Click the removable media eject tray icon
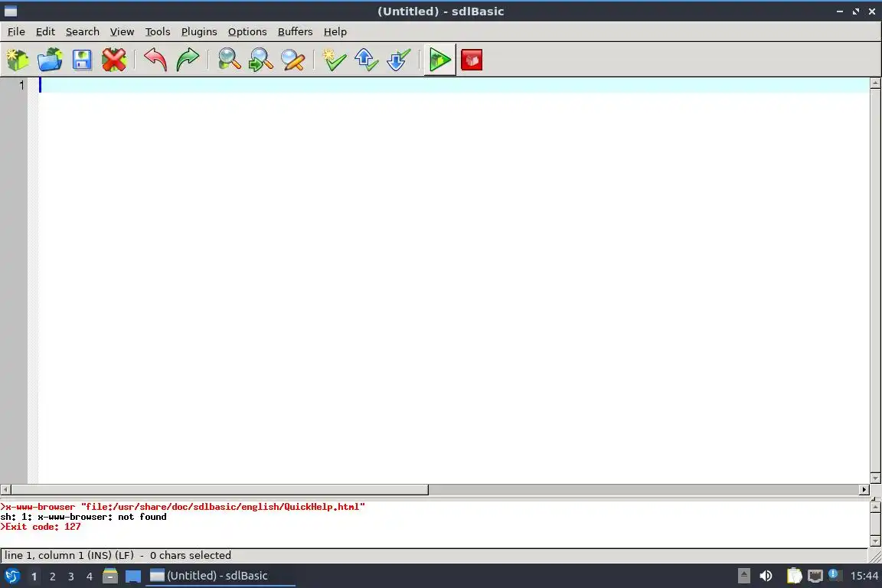Screen dimensions: 882x588 743,576
